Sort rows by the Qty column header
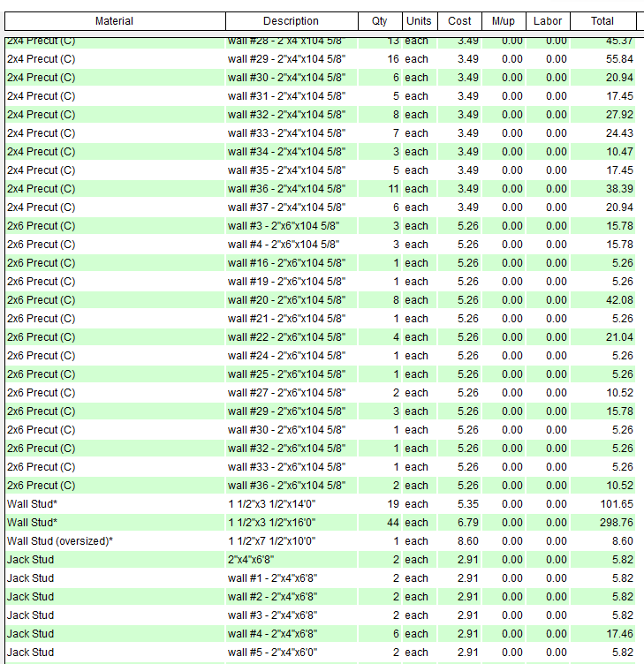Image resolution: width=644 pixels, height=664 pixels. pos(380,21)
